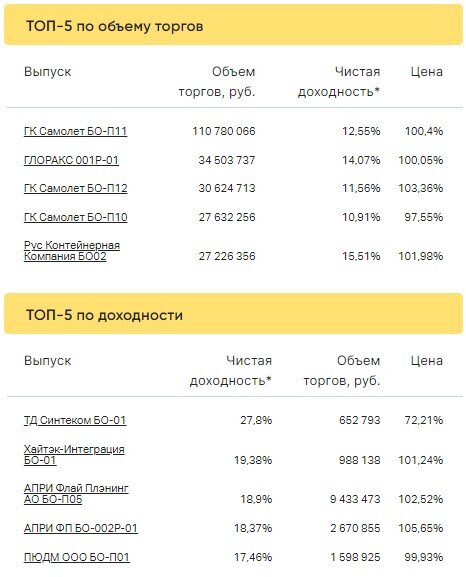Open the Хайтэк-Интеграция БО-01 link
This screenshot has width=466, height=577.
click(x=74, y=455)
